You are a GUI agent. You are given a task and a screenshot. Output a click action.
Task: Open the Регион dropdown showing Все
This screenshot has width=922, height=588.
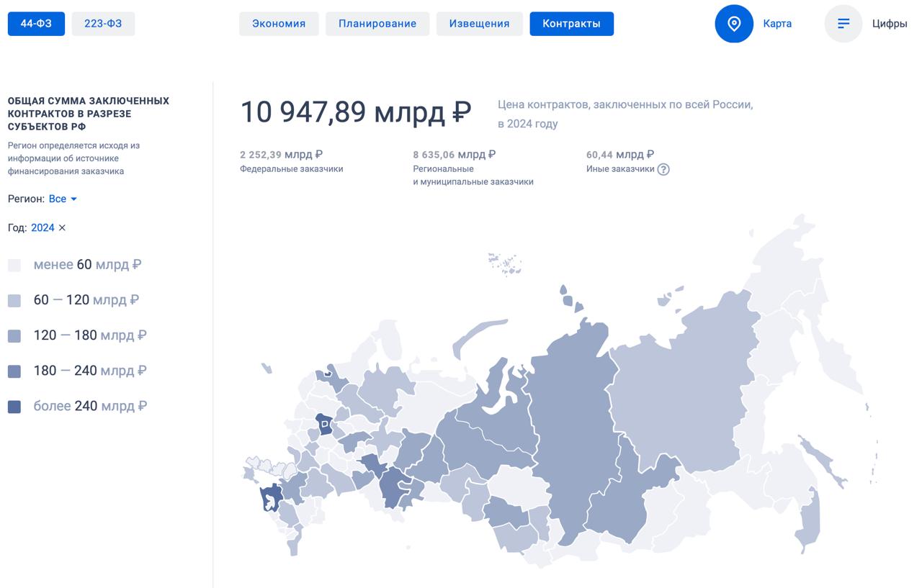tap(56, 199)
